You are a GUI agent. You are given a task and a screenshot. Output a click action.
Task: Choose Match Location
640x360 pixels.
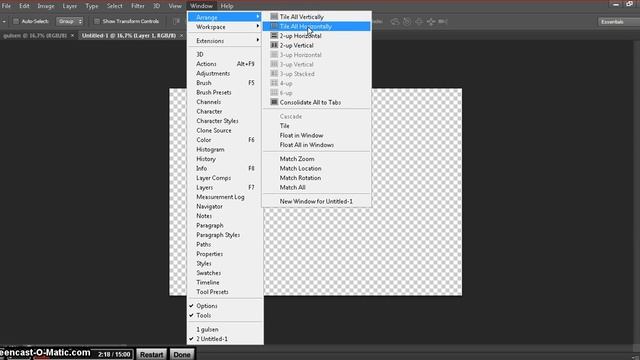coord(317,168)
